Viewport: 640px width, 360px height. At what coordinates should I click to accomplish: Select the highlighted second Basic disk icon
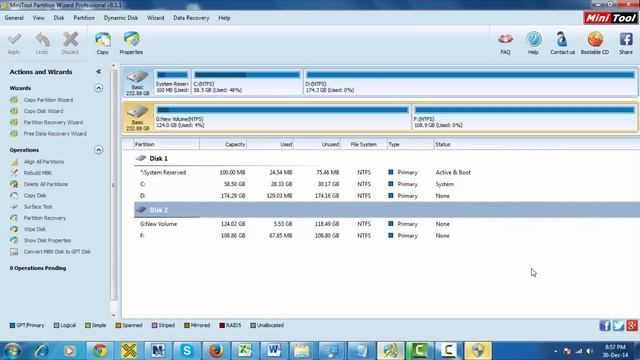tap(138, 118)
